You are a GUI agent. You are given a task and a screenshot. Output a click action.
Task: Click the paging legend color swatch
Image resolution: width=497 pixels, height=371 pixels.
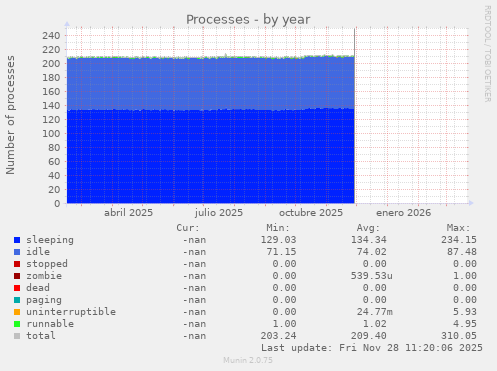coord(17,300)
